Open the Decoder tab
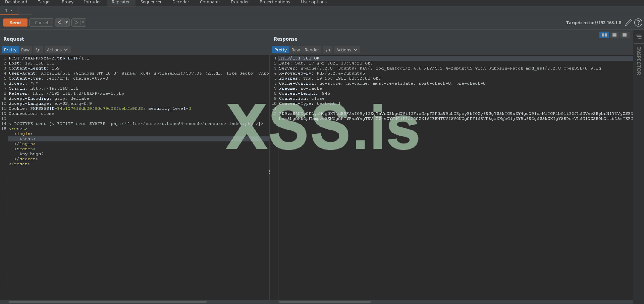The image size is (644, 304). [181, 2]
